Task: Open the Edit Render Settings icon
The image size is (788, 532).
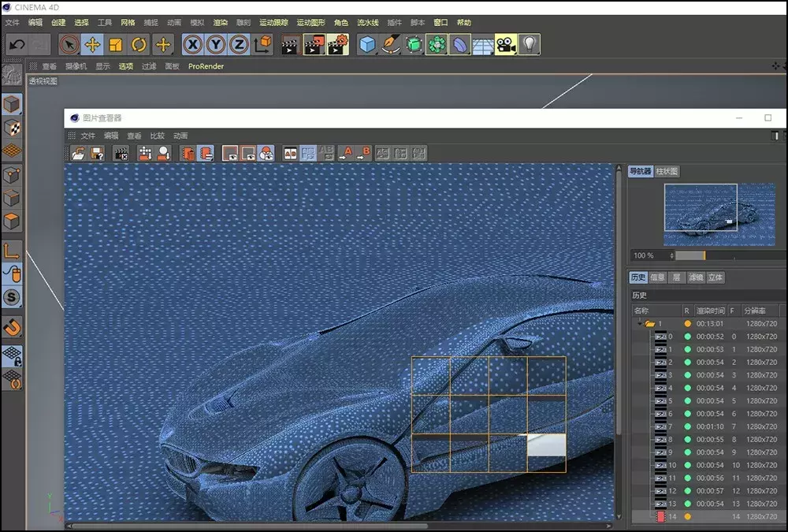Action: [x=338, y=44]
